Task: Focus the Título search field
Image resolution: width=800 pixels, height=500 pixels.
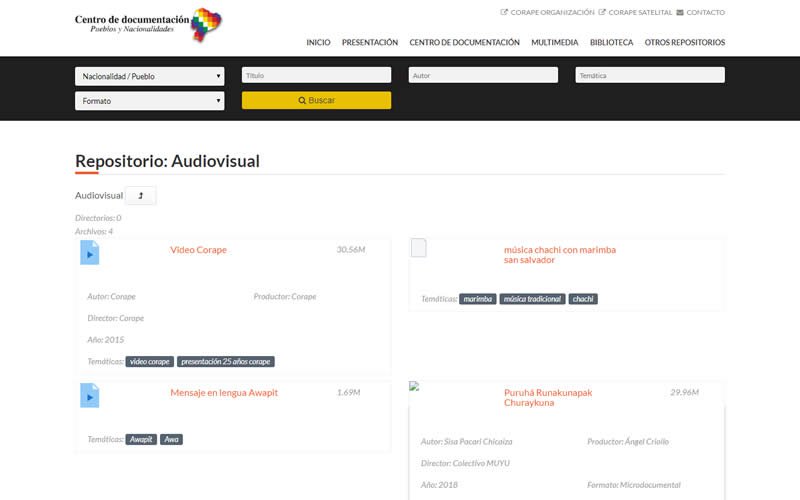Action: 316,75
